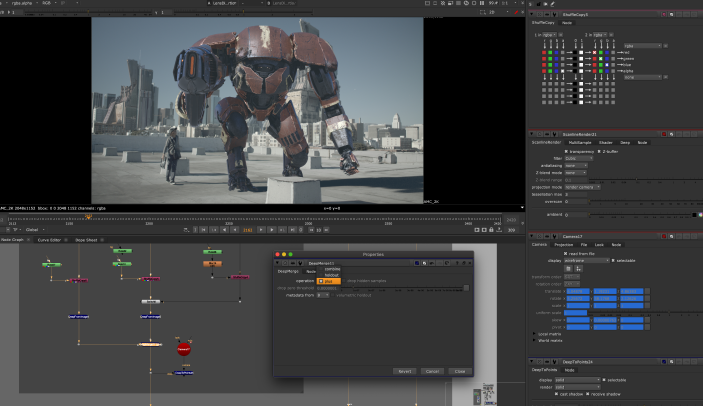Click go to first frame button
This screenshot has width=703, height=406.
[203, 230]
